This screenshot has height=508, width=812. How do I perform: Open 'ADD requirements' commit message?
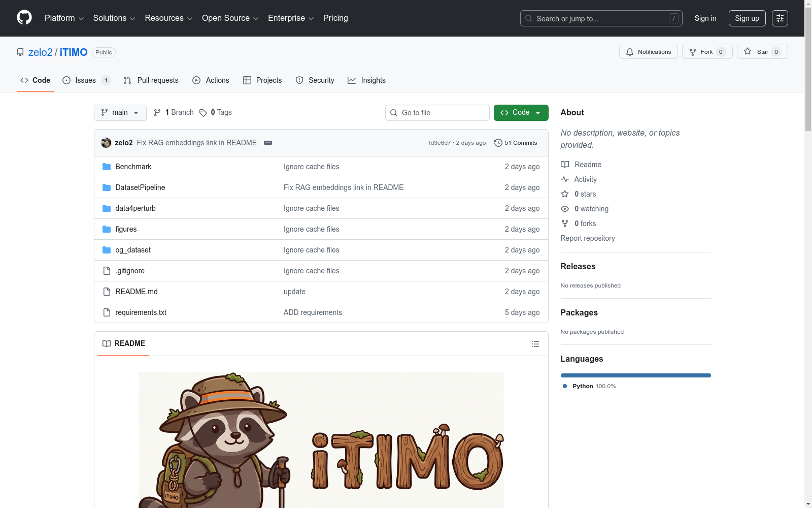(313, 312)
